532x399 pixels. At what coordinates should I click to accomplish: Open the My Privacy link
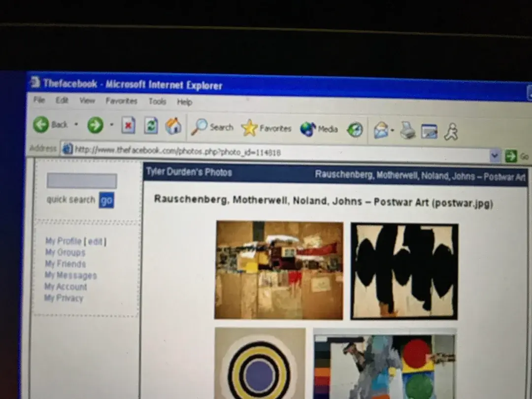click(x=64, y=298)
